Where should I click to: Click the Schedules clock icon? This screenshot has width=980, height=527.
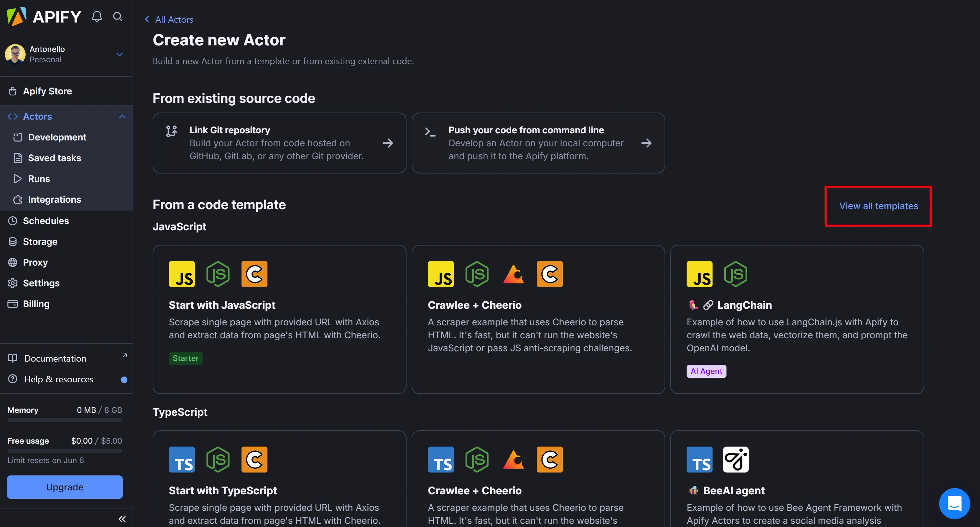click(13, 221)
